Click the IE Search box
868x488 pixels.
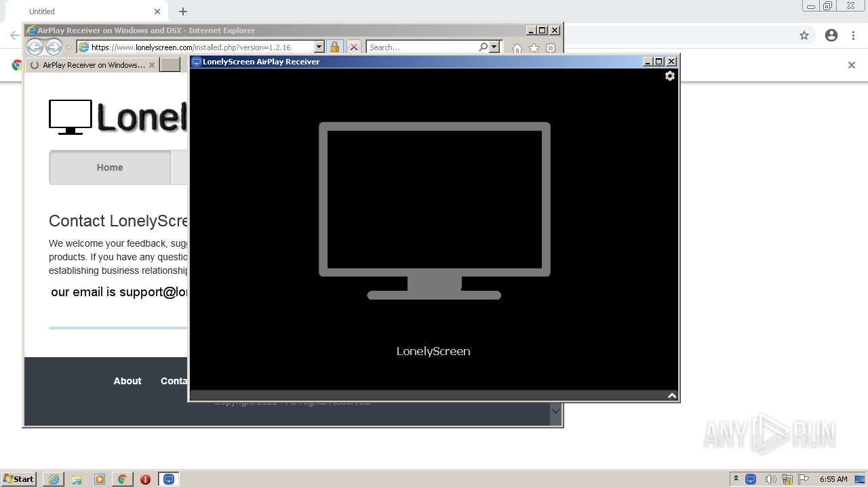pyautogui.click(x=422, y=47)
